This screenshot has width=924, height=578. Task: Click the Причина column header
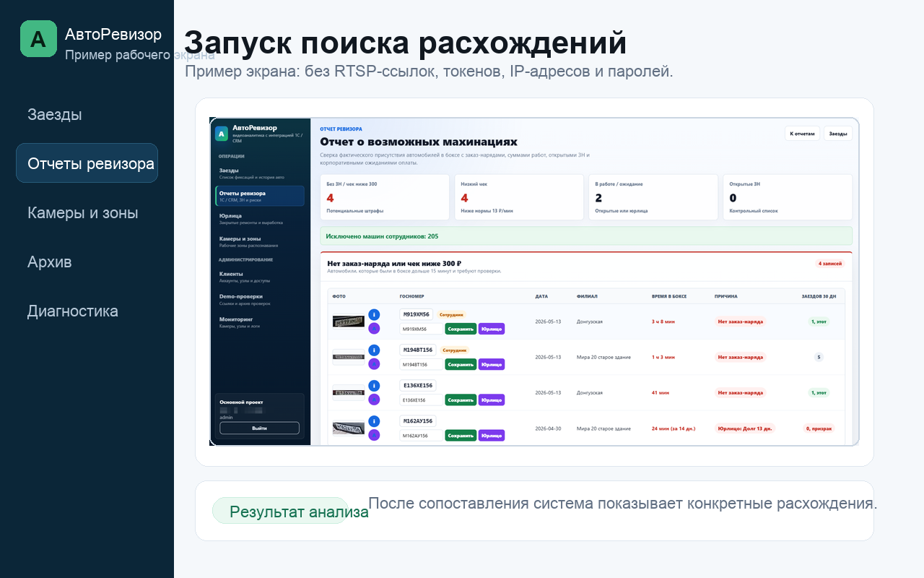tap(726, 296)
